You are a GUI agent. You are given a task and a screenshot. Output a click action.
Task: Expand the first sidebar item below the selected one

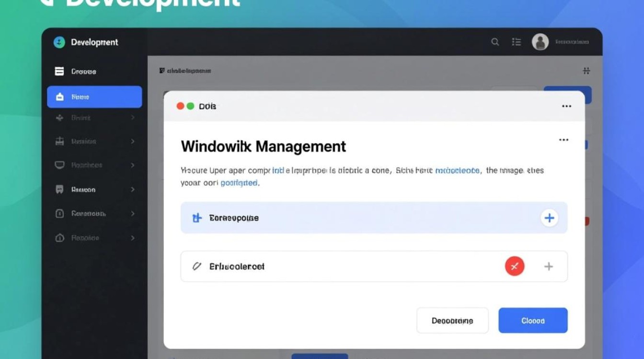133,118
